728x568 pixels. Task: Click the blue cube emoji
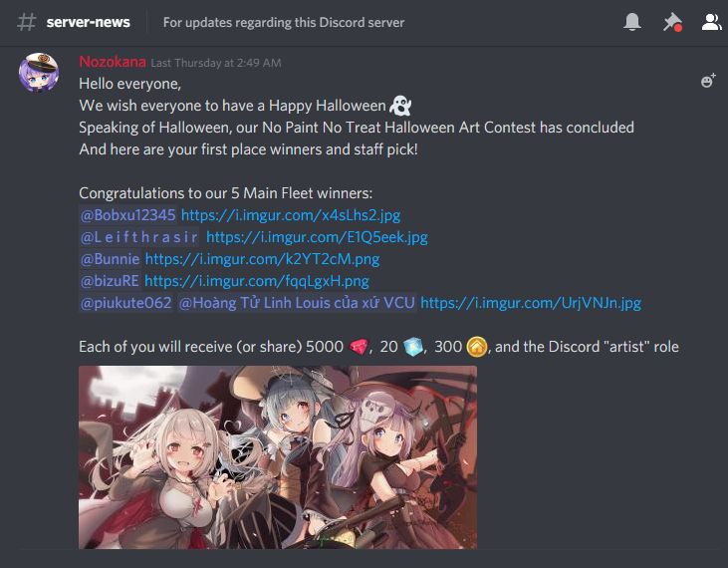pyautogui.click(x=412, y=347)
